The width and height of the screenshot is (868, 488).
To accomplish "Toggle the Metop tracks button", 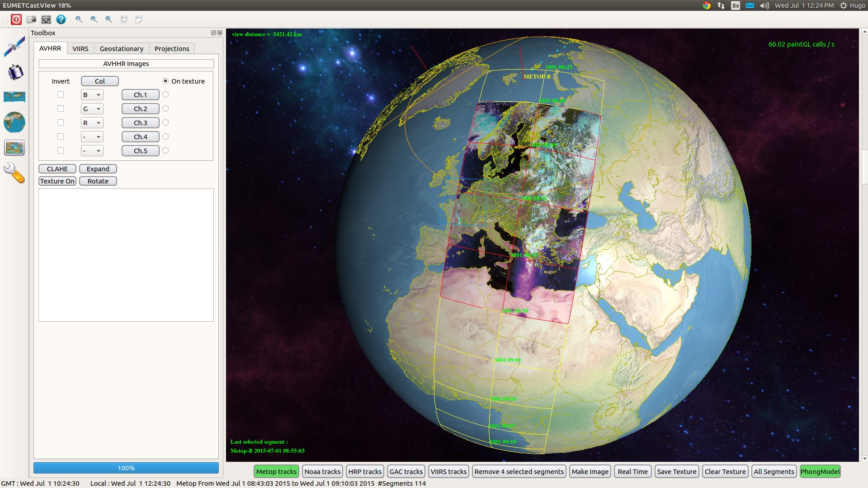I will tap(276, 472).
